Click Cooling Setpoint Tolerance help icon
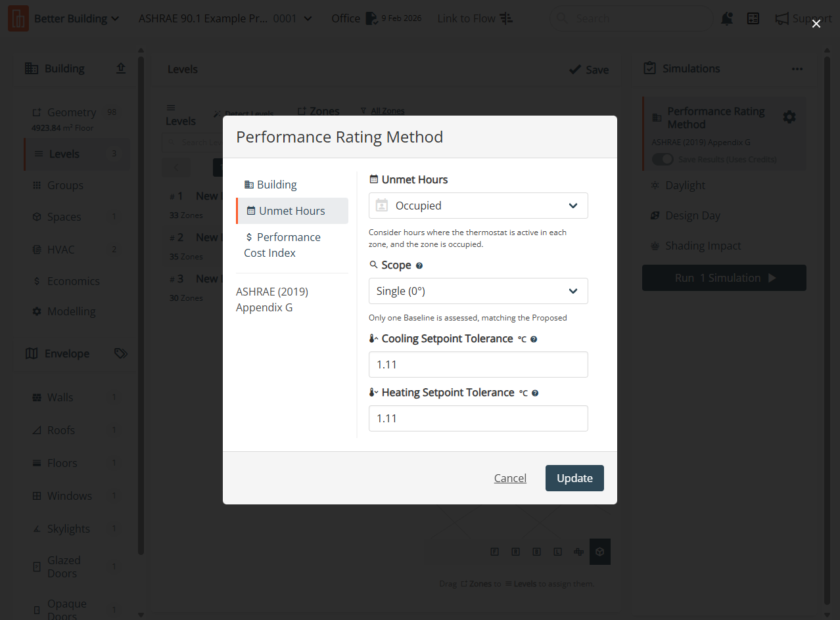This screenshot has height=620, width=840. point(534,340)
